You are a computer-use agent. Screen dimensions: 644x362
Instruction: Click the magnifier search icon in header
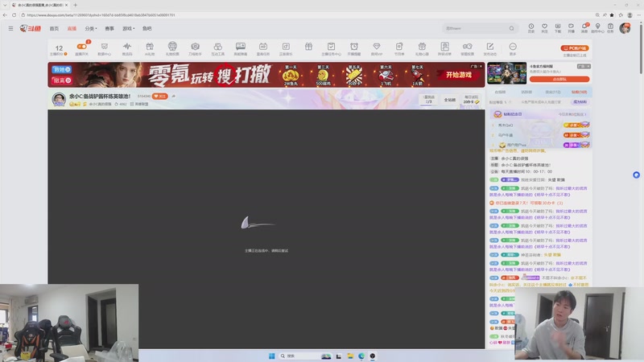point(511,28)
